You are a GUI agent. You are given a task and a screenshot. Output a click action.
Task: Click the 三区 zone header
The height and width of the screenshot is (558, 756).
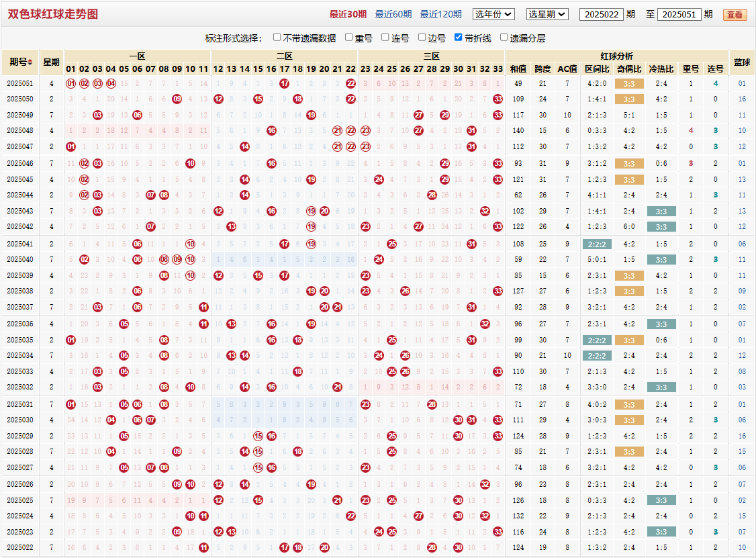click(x=432, y=56)
